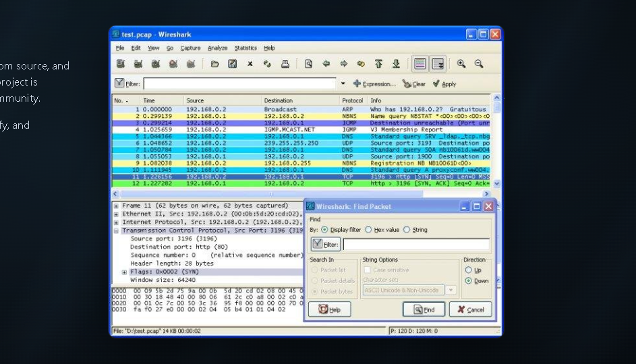The image size is (636, 364).
Task: Click Apply filter button
Action: coord(444,84)
